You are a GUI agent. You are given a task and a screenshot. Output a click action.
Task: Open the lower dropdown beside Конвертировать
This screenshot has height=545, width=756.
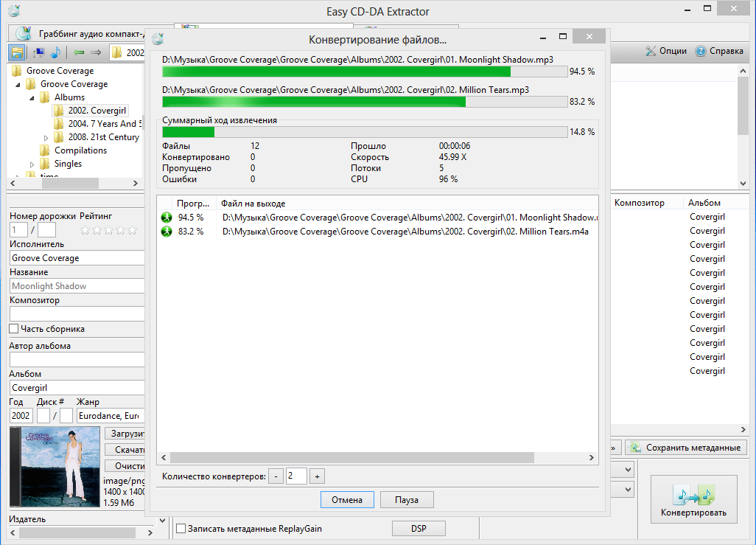pos(629,490)
